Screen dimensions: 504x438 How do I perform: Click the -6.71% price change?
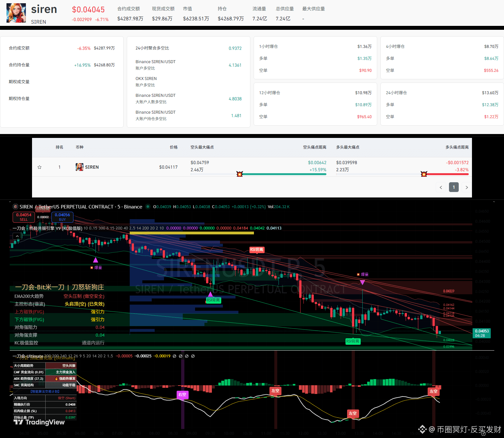pyautogui.click(x=102, y=19)
